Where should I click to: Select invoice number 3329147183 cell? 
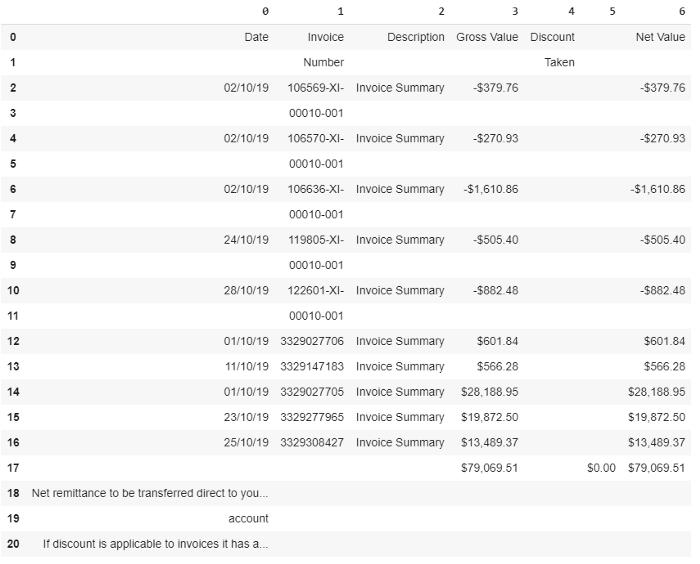click(x=312, y=366)
